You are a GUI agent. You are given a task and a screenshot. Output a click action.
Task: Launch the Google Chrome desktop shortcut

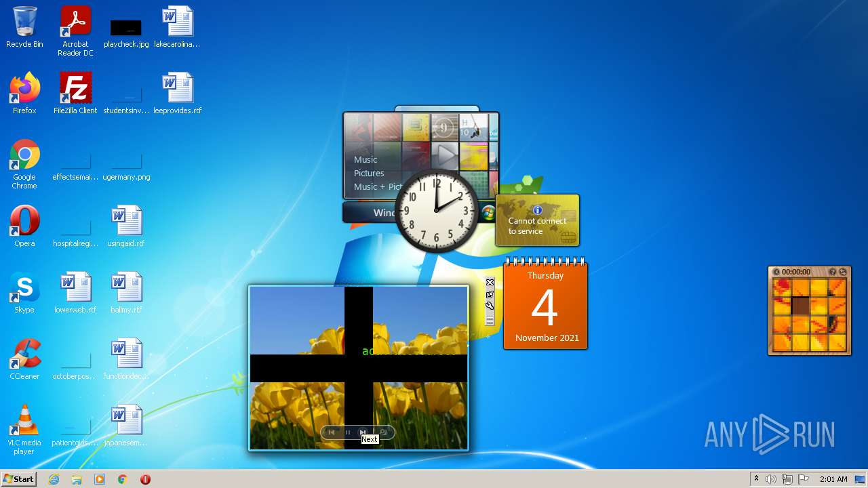click(24, 164)
